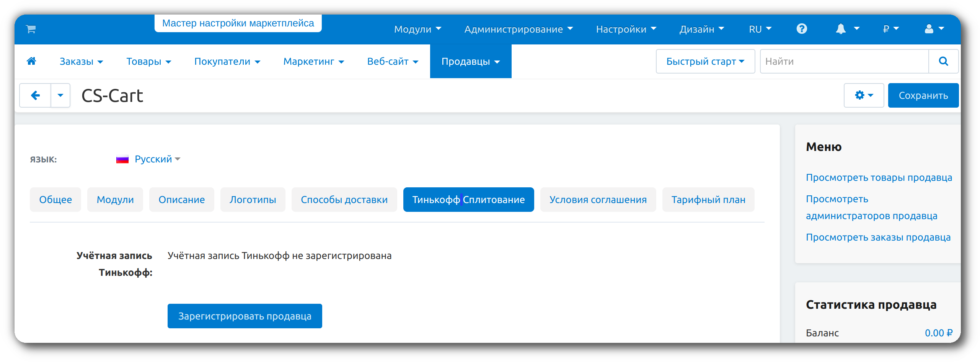The image size is (980, 362).
Task: Switch to the Способы доставки tab
Action: [x=344, y=200]
